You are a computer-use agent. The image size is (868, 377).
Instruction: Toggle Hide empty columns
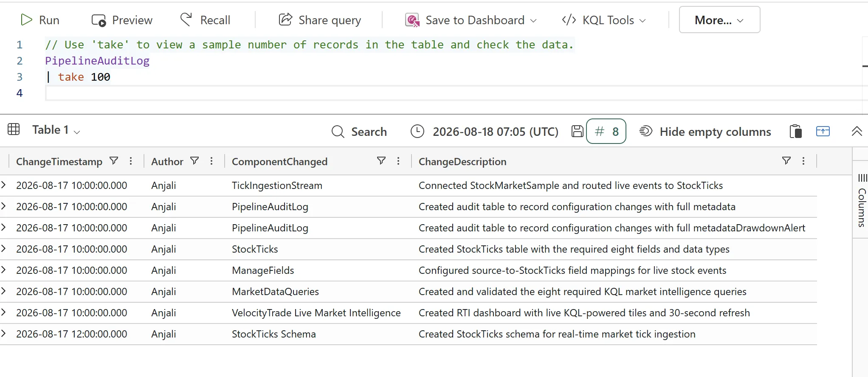[x=705, y=132]
